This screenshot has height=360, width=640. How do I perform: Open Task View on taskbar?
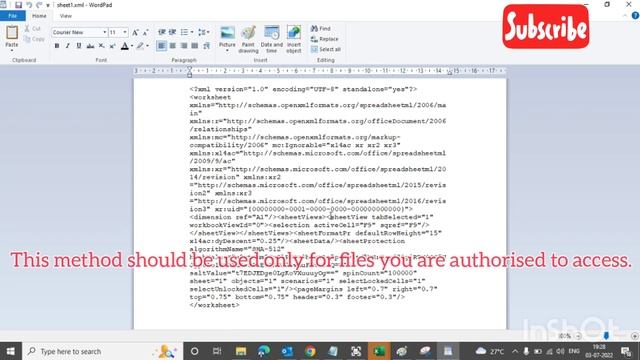pos(217,351)
